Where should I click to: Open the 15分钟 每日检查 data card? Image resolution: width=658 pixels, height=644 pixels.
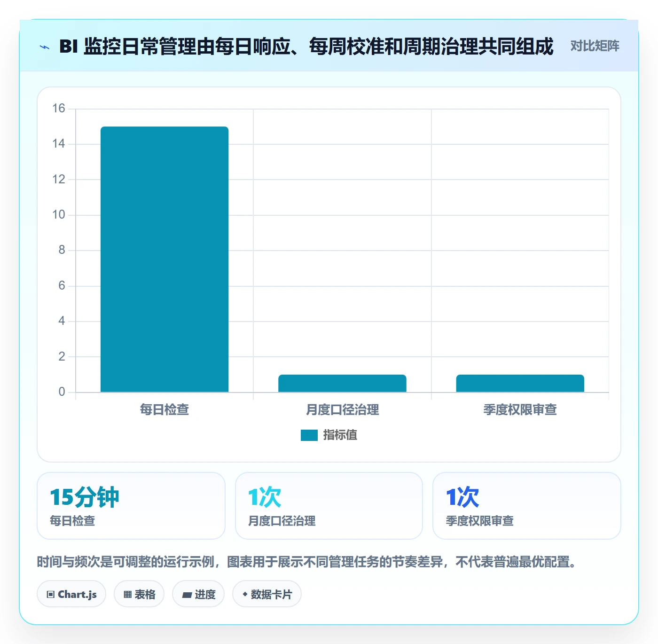[131, 506]
